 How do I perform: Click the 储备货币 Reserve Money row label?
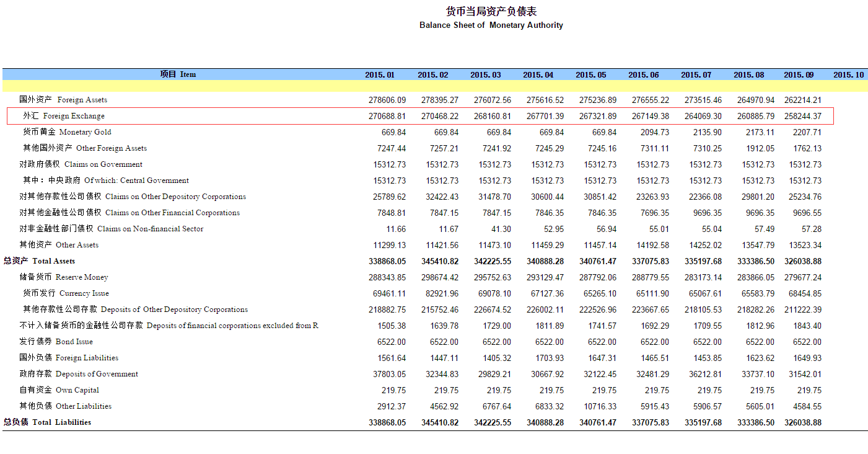tap(64, 277)
